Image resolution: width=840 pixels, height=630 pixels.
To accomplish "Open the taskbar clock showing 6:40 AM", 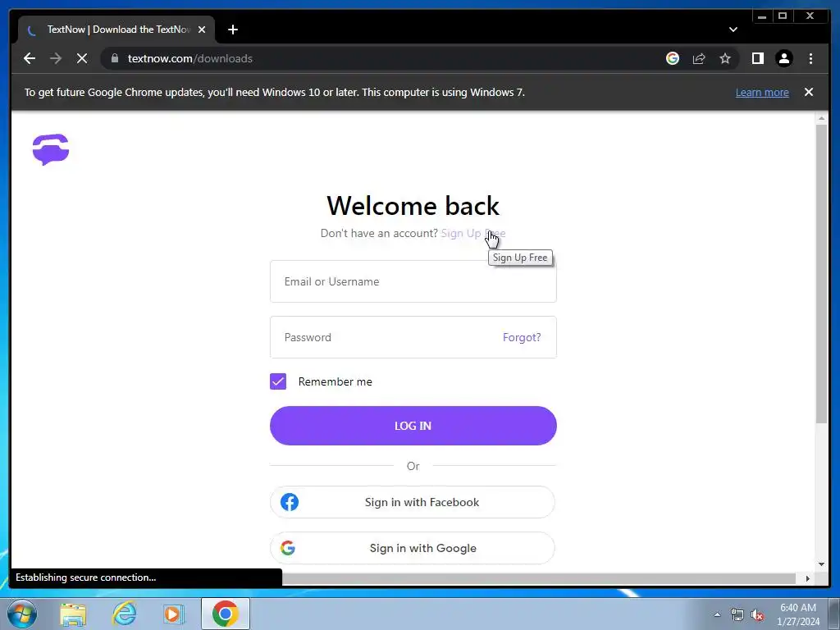I will click(x=798, y=614).
